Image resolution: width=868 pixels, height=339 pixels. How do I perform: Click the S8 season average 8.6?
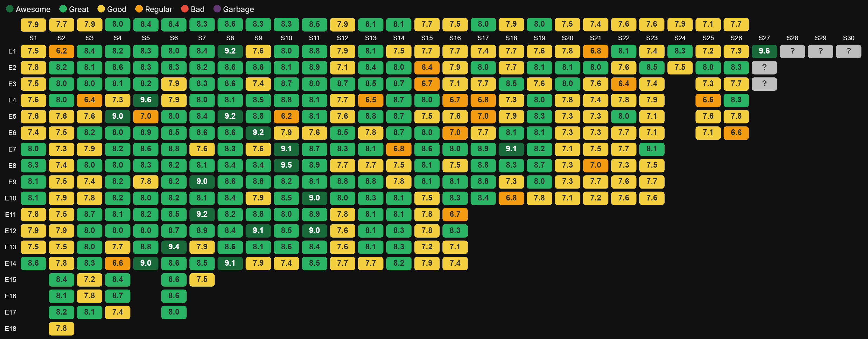click(x=230, y=24)
